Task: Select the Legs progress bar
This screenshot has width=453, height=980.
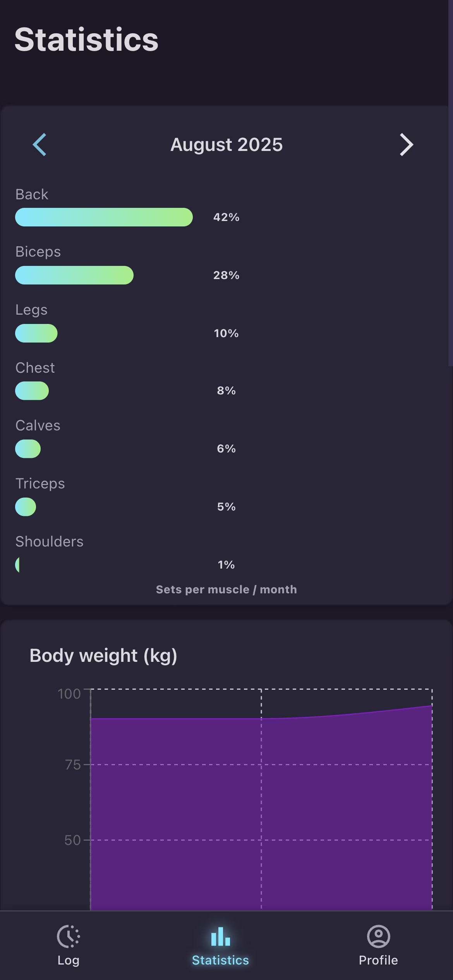Action: pos(36,333)
